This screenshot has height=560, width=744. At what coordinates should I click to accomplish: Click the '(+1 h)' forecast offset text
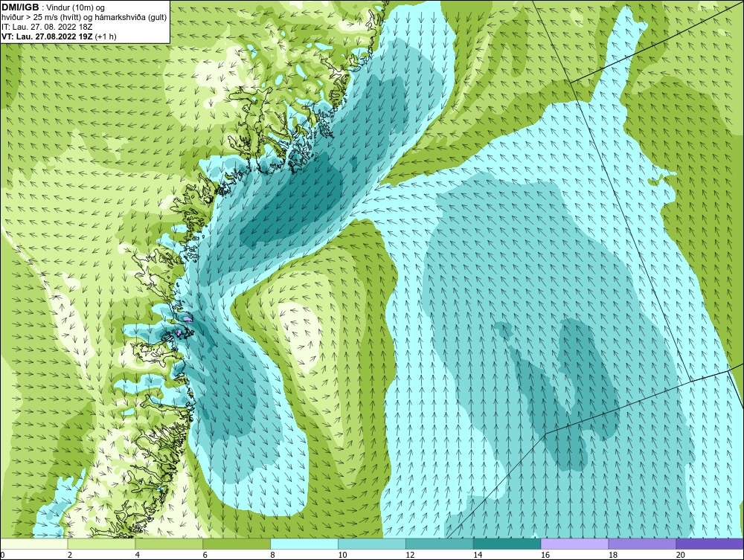[x=106, y=36]
